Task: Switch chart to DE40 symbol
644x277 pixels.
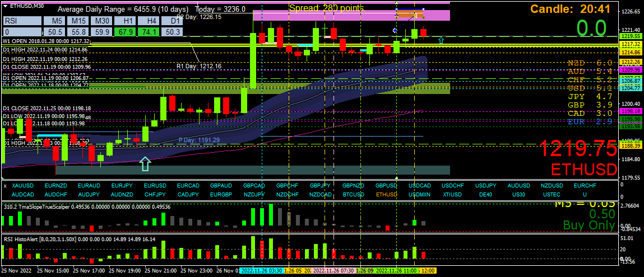Action: [486, 194]
